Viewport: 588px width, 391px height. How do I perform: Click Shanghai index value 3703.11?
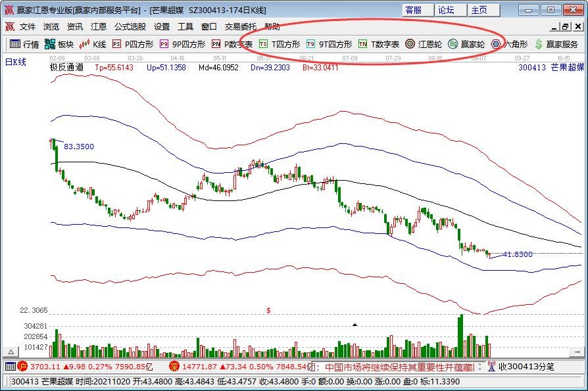tap(45, 367)
